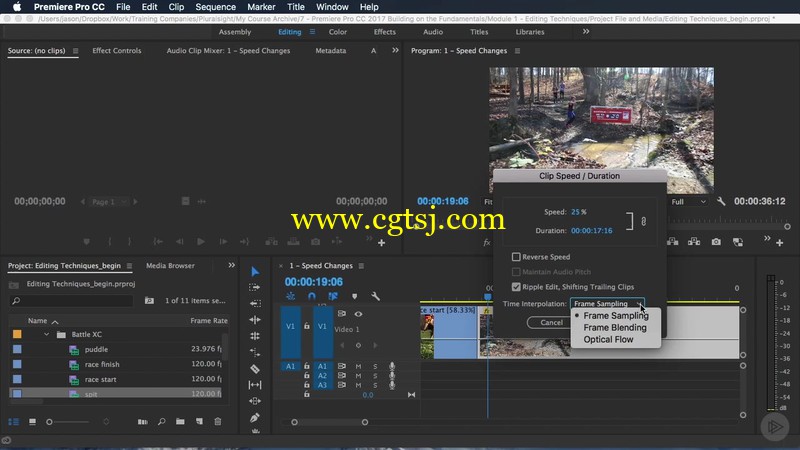This screenshot has height=450, width=800.
Task: Select the Slide tool
Action: [255, 401]
